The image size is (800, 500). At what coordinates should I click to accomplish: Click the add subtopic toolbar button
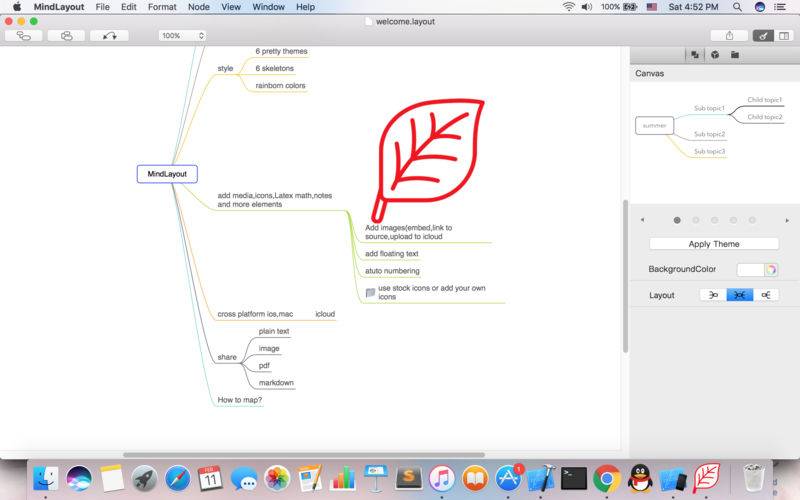pos(23,35)
